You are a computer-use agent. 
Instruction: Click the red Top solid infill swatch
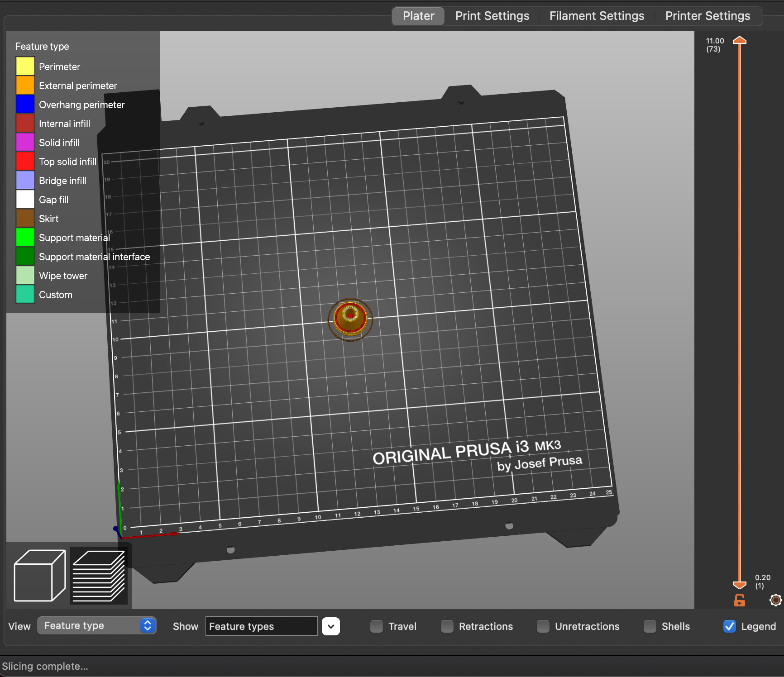(x=25, y=161)
